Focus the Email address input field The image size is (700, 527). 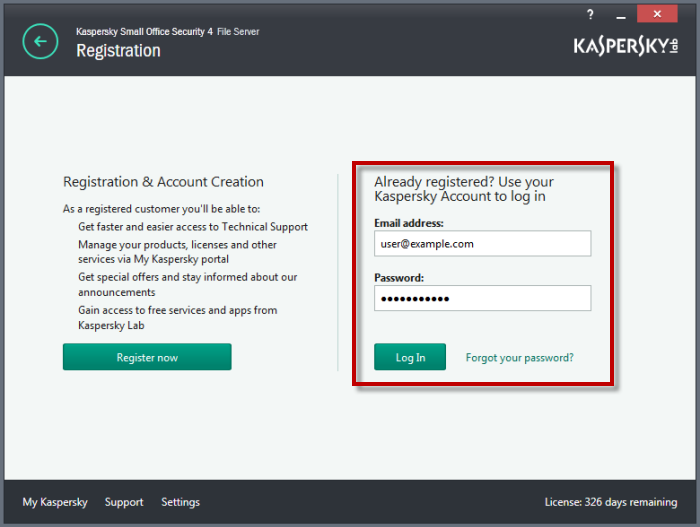[483, 243]
